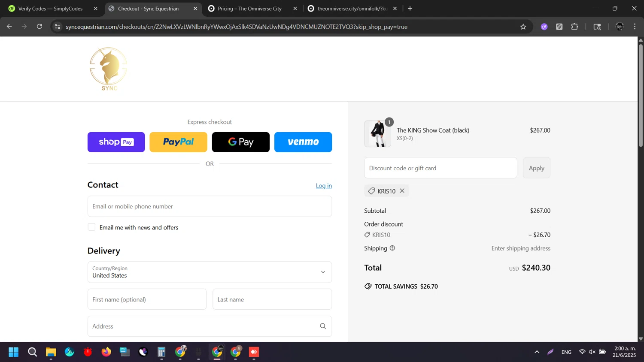Image resolution: width=644 pixels, height=362 pixels.
Task: Click the Sync Equestrian logo
Action: (109, 69)
